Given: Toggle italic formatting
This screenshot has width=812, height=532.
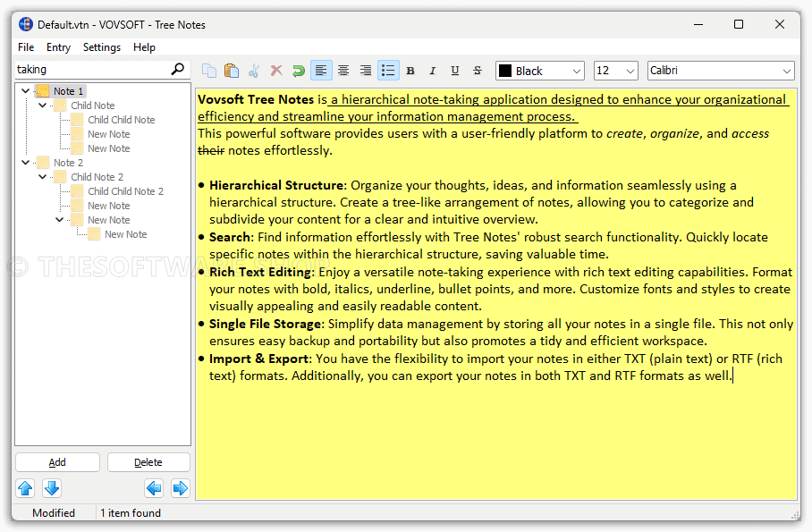Looking at the screenshot, I should coord(433,71).
